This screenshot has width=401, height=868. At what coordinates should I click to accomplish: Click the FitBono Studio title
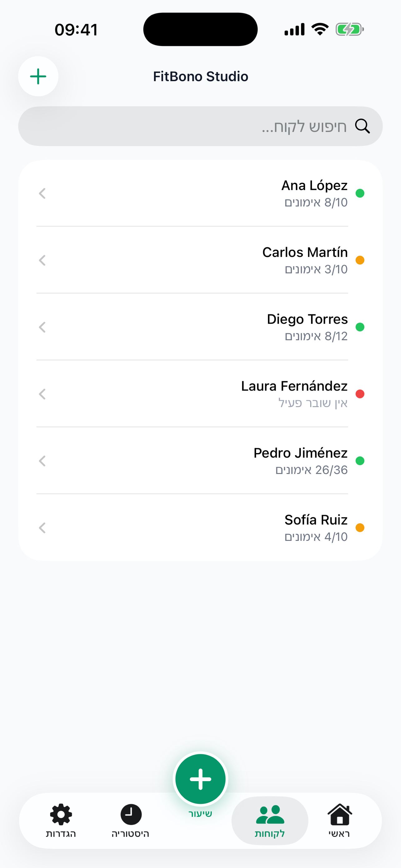point(201,77)
